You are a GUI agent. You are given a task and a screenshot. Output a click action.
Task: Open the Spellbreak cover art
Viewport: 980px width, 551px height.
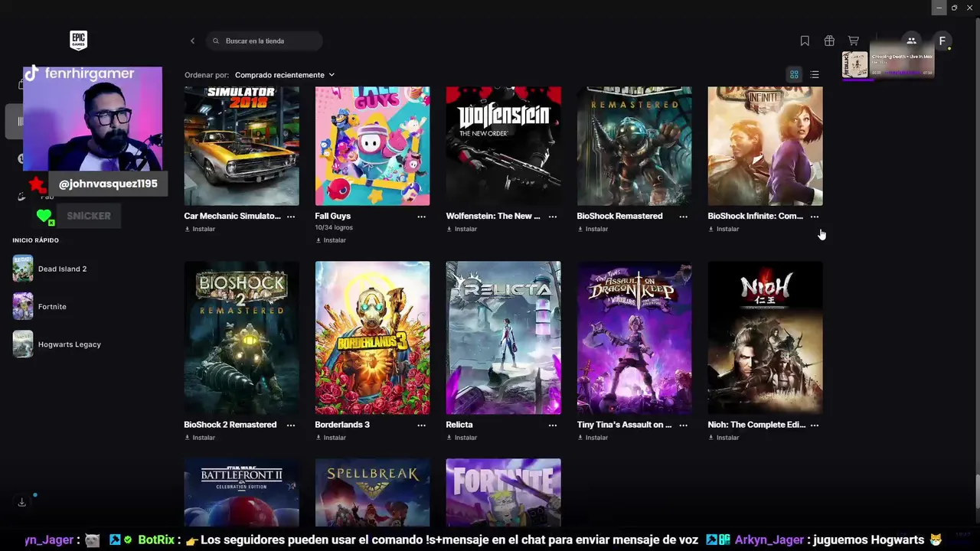coord(372,492)
